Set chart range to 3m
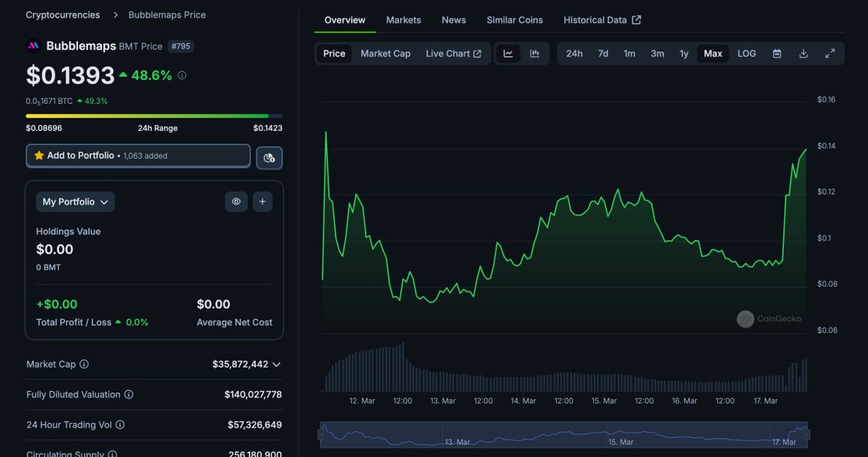 657,54
